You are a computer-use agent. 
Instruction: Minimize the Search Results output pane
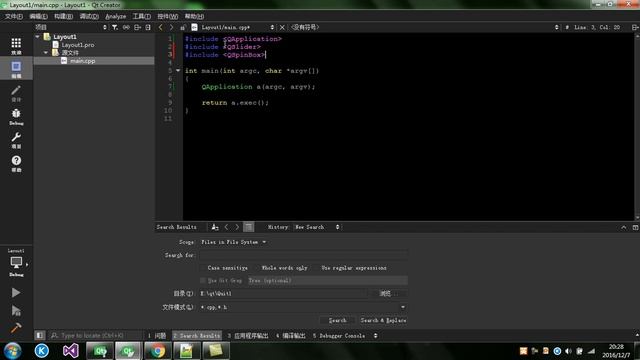click(x=624, y=227)
